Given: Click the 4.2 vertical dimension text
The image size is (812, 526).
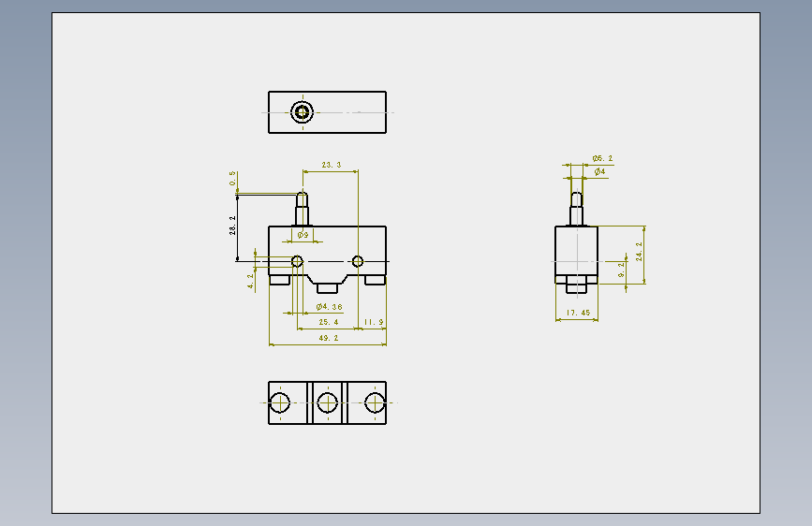Looking at the screenshot, I should pyautogui.click(x=251, y=281).
